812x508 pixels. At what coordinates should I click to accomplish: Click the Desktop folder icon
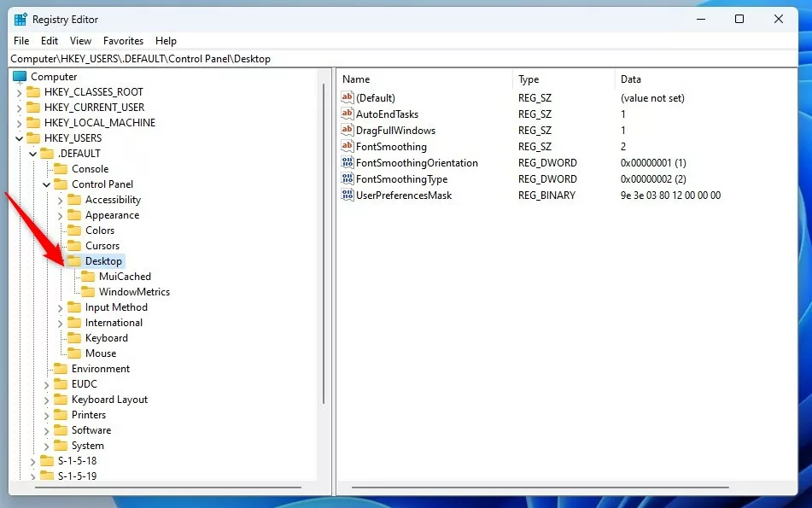(x=74, y=261)
